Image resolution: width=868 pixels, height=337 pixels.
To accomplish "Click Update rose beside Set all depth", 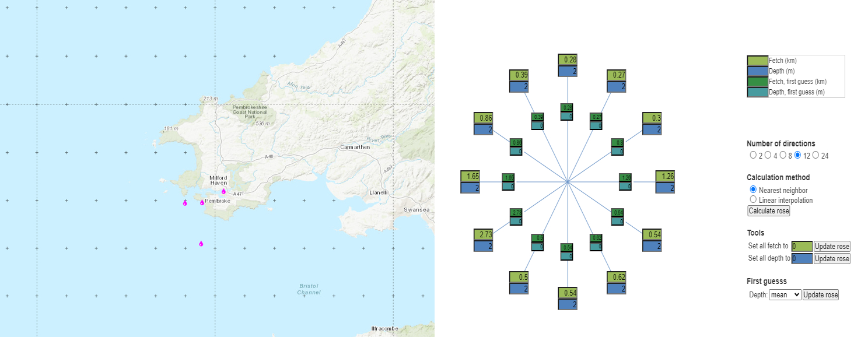I will tap(832, 258).
